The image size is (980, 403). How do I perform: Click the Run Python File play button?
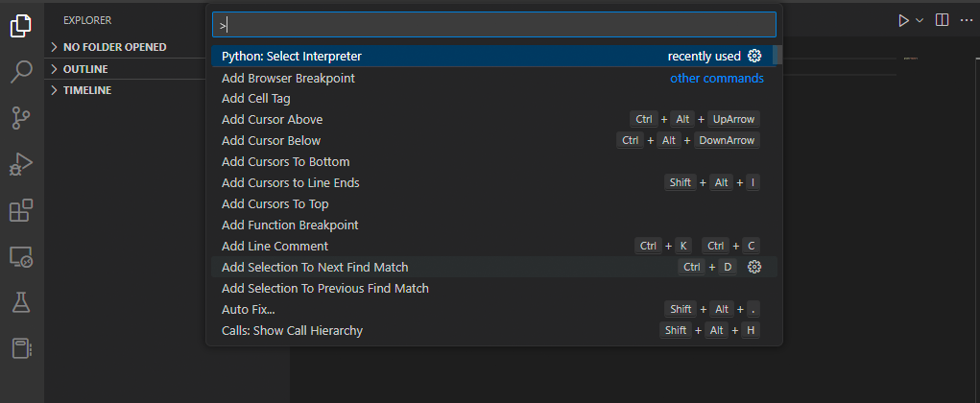(903, 20)
